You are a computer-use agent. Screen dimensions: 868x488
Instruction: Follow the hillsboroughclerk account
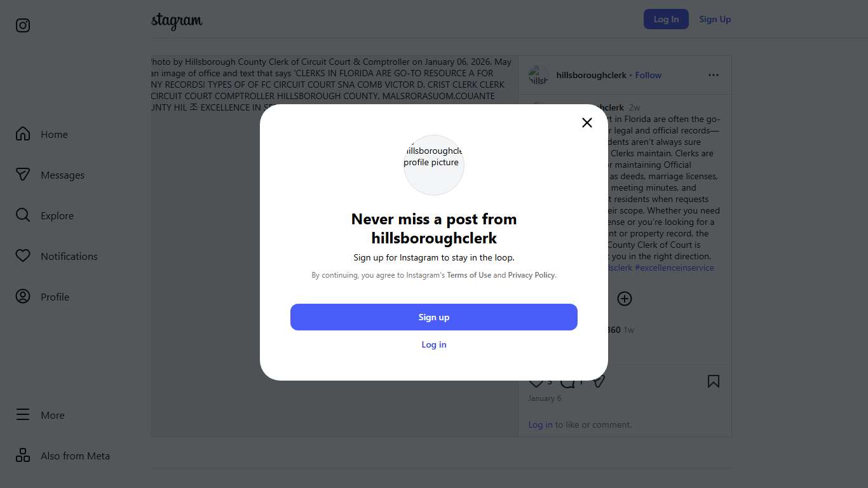point(648,75)
